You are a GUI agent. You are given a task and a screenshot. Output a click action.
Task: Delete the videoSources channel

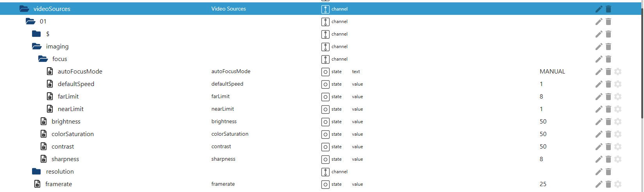pyautogui.click(x=608, y=9)
